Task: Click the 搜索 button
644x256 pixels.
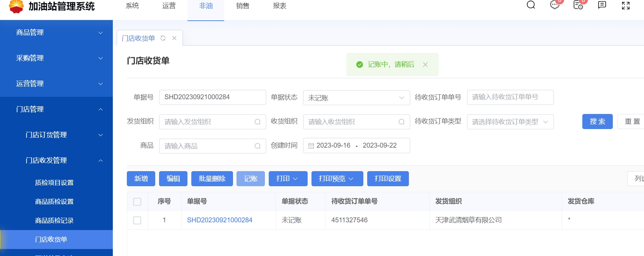Action: tap(597, 122)
